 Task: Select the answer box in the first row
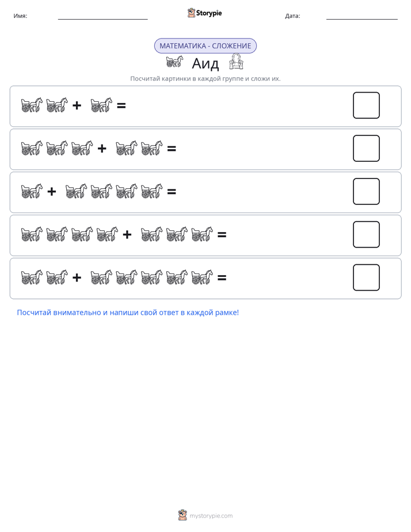tap(366, 105)
